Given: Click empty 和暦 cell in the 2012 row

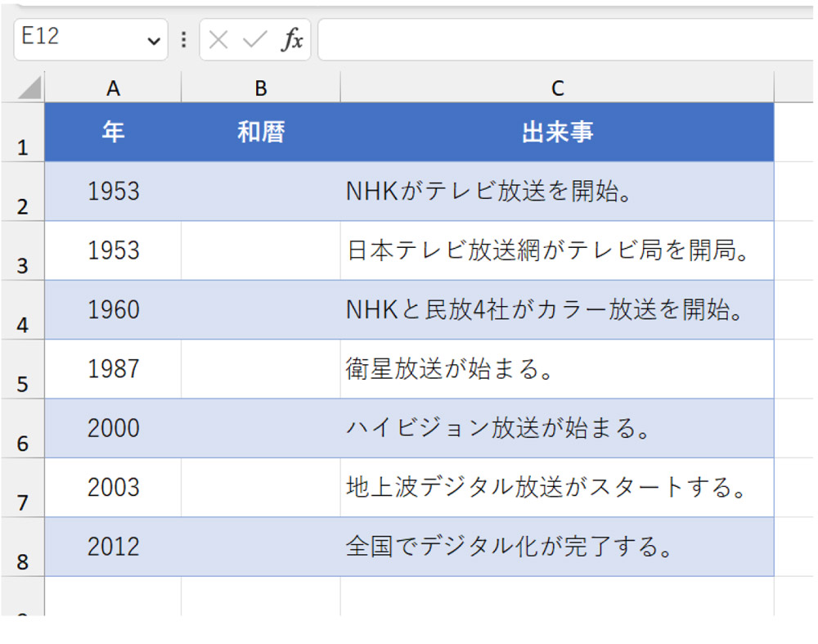Looking at the screenshot, I should [261, 547].
